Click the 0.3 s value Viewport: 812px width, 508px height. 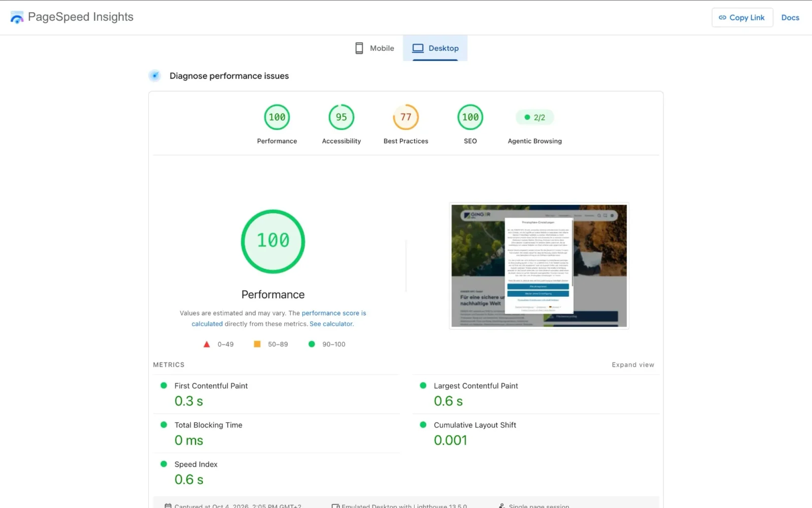click(x=189, y=401)
